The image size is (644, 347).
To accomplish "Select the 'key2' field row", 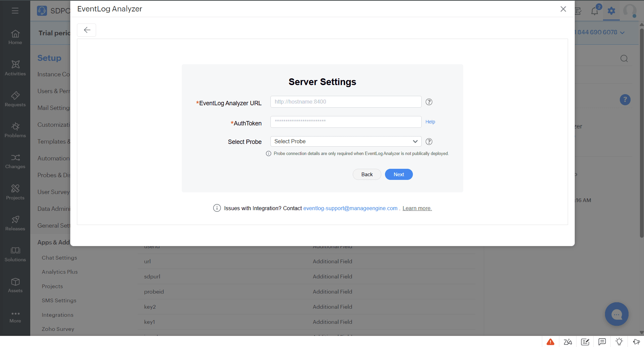I will pyautogui.click(x=307, y=307).
